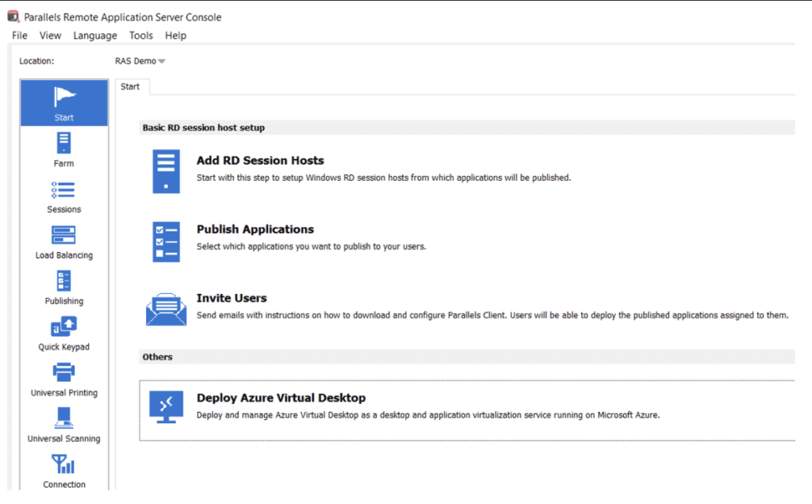812x504 pixels.
Task: Select the Start flag icon in sidebar
Action: pos(64,97)
